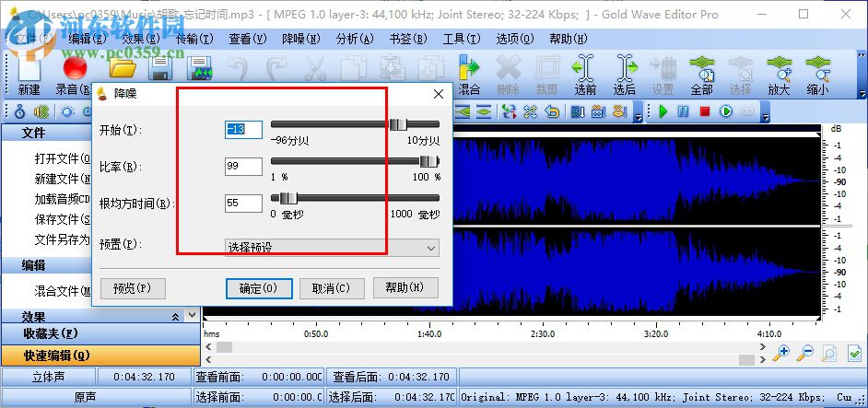Image resolution: width=868 pixels, height=408 pixels.
Task: Confirm with the 确定(O) button
Action: pyautogui.click(x=259, y=288)
